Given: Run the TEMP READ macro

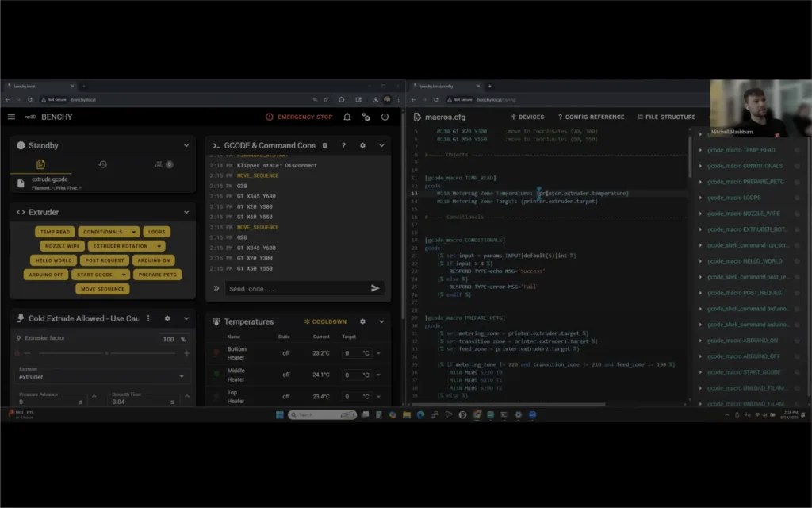Looking at the screenshot, I should pyautogui.click(x=55, y=232).
